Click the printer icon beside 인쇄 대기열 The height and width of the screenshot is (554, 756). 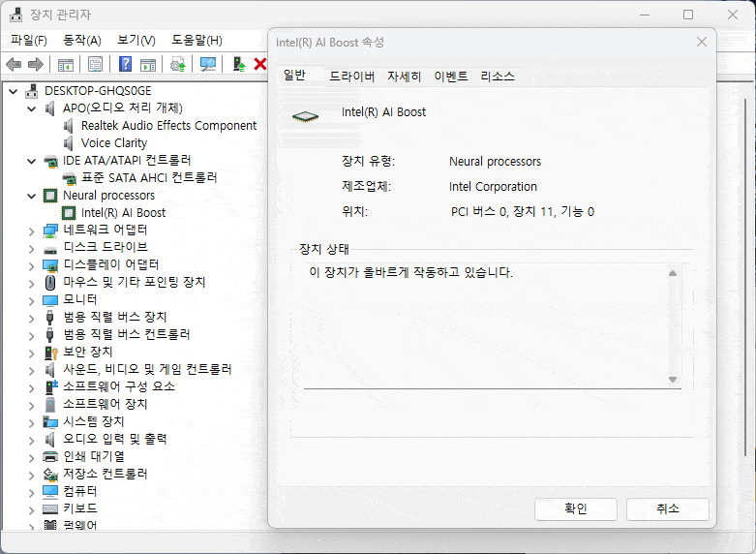coord(50,456)
